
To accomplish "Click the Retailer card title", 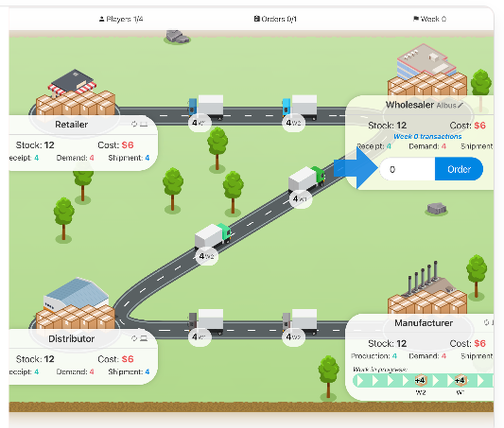I will click(72, 125).
